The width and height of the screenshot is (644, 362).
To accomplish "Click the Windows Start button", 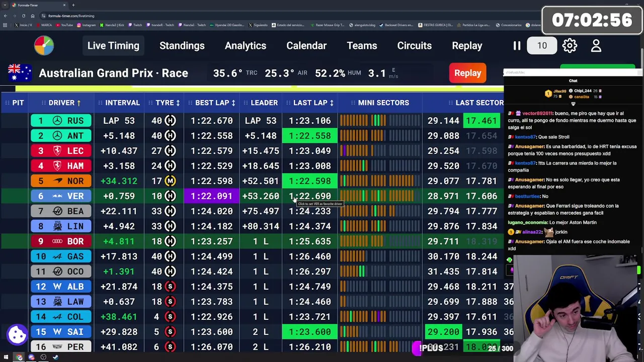I will [6, 357].
